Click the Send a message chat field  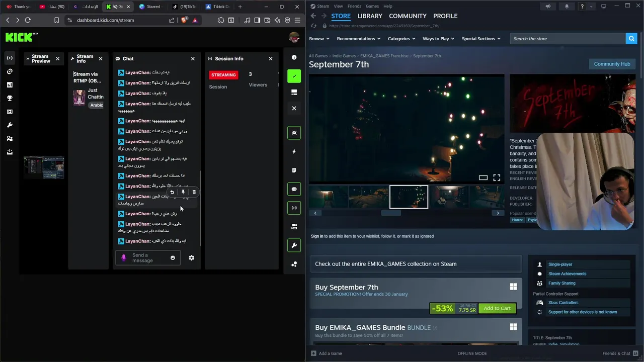point(148,258)
